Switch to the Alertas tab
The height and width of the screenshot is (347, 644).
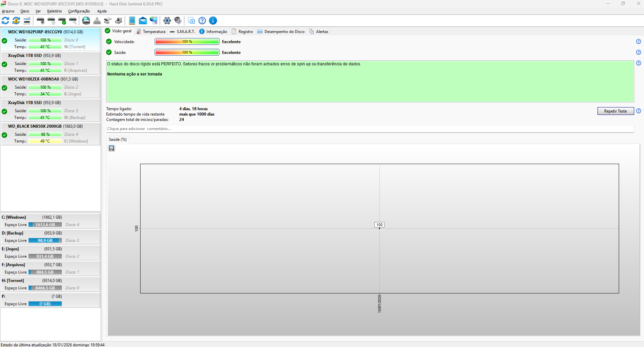(318, 31)
